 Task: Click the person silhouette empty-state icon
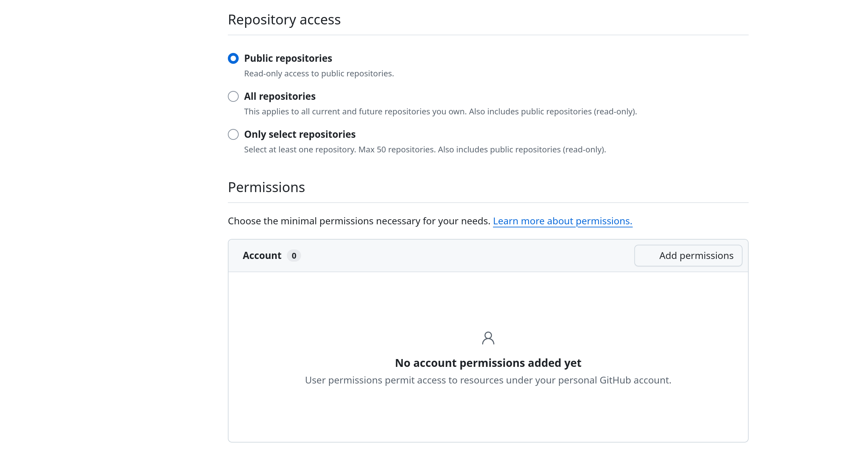[x=488, y=338]
